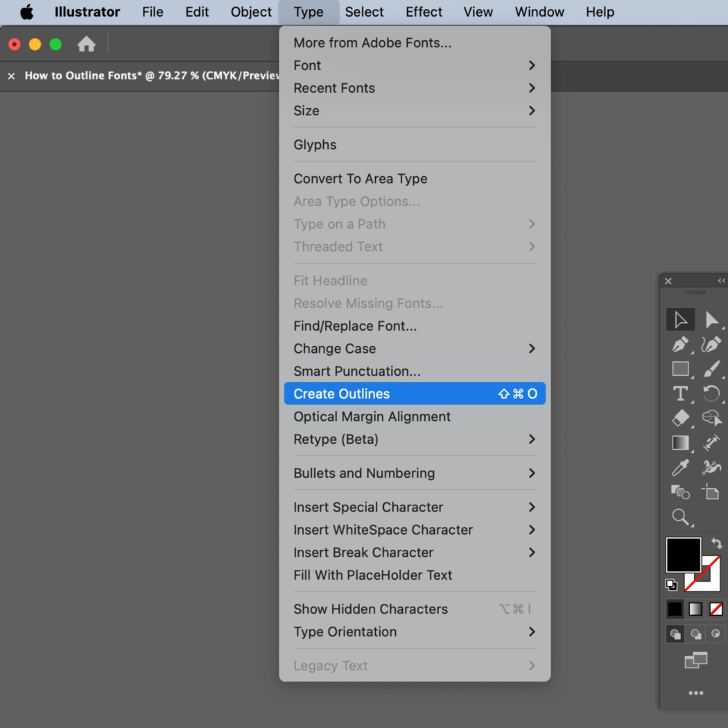Select the Selection tool (black arrow outline)
The image size is (728, 728).
point(680,320)
